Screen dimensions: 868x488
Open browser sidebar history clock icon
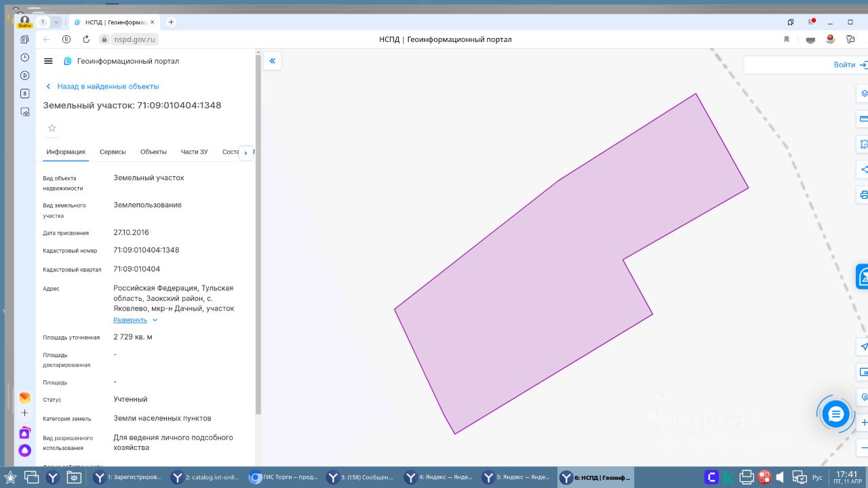[25, 58]
